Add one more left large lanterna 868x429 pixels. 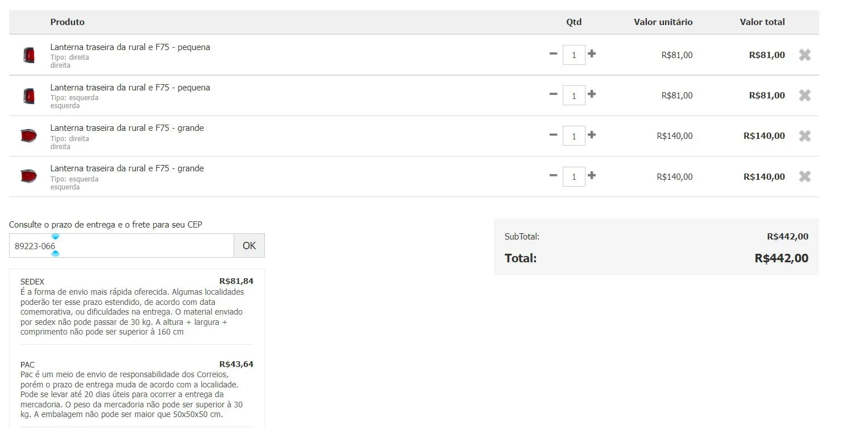[x=592, y=175]
